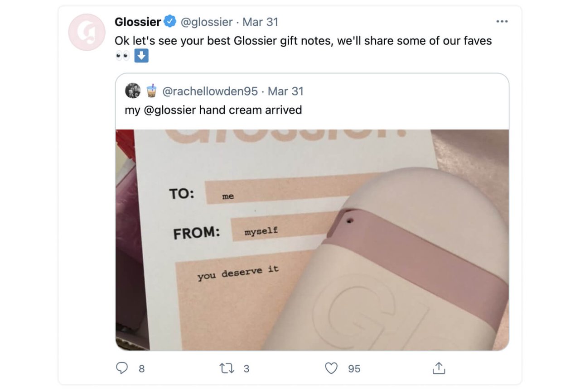Screen dimensions: 580x392
Task: Click the quoted tweet's Mar 31 timestamp
Action: (285, 91)
